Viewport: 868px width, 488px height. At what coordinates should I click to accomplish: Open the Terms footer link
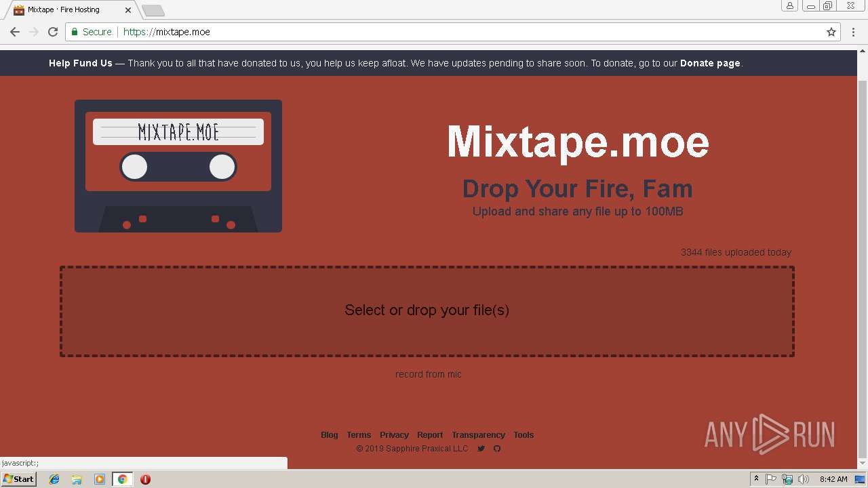359,435
